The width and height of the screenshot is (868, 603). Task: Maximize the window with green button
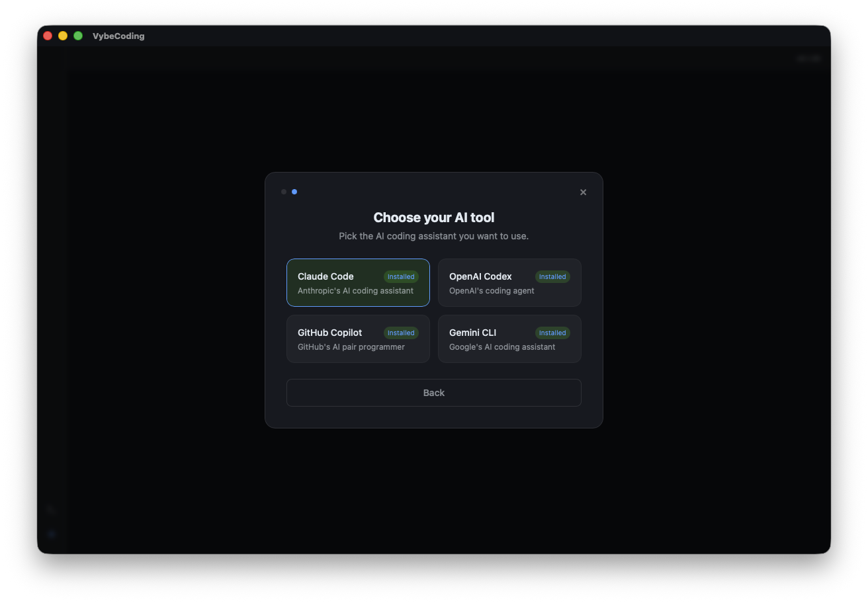(x=78, y=36)
